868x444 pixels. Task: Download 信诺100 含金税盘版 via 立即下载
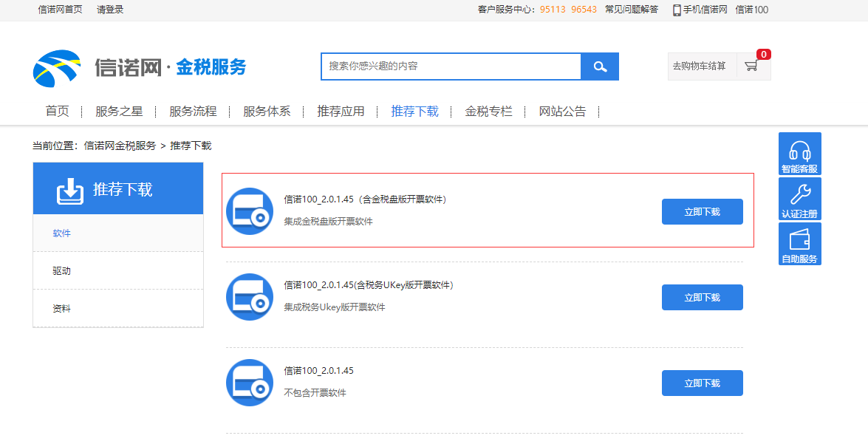(x=702, y=211)
